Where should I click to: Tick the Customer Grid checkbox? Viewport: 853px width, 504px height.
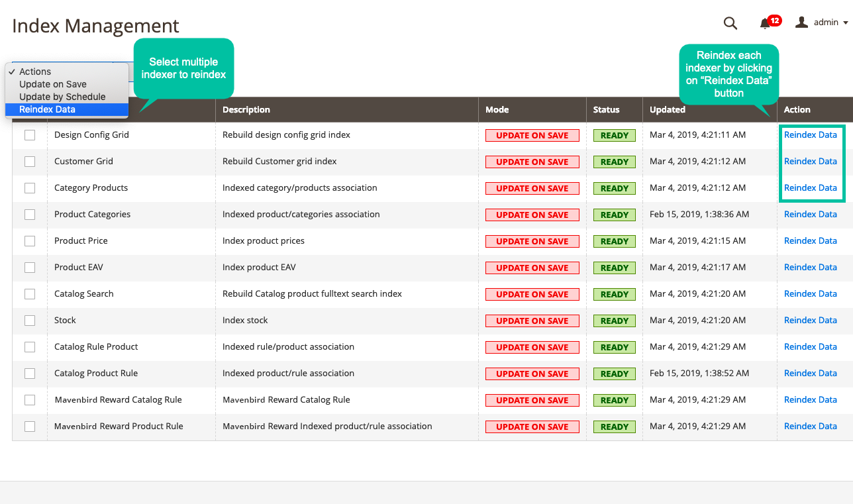(30, 162)
